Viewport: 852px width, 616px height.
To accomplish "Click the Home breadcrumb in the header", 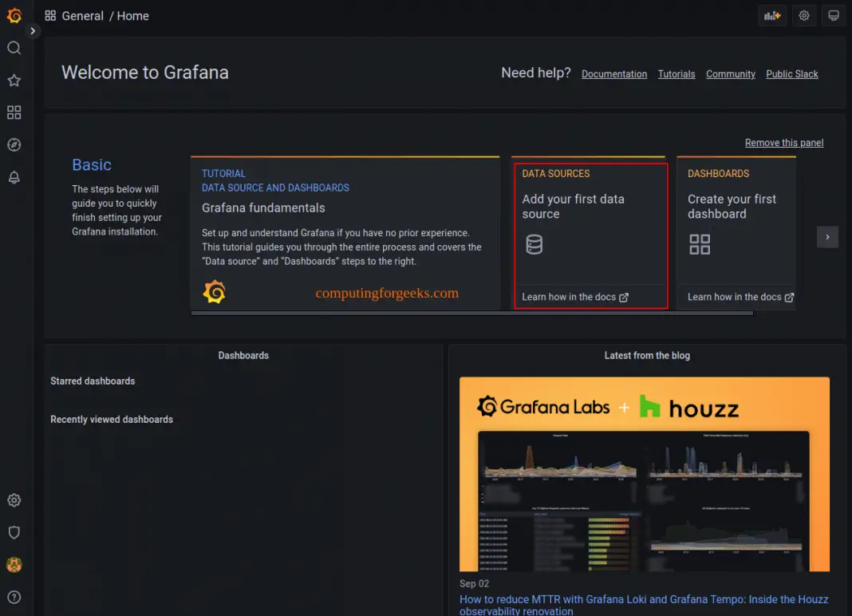I will (x=132, y=16).
